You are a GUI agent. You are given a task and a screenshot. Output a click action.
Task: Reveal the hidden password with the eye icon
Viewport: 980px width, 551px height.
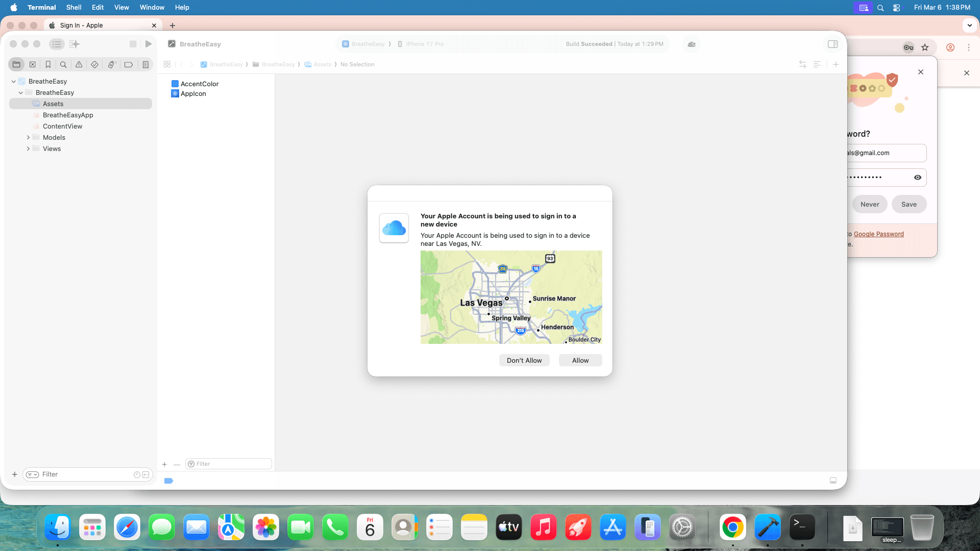[917, 177]
